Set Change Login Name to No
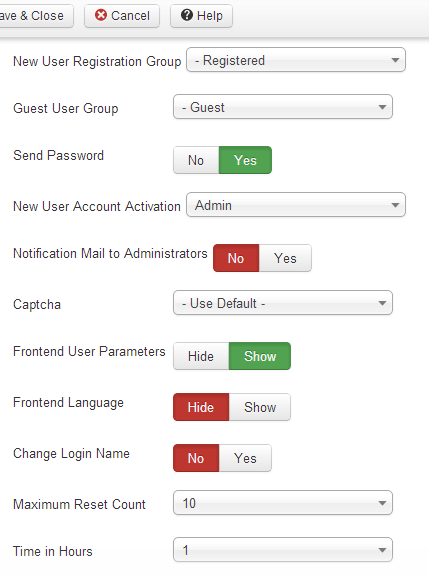Image resolution: width=429 pixels, height=578 pixels. (x=196, y=458)
